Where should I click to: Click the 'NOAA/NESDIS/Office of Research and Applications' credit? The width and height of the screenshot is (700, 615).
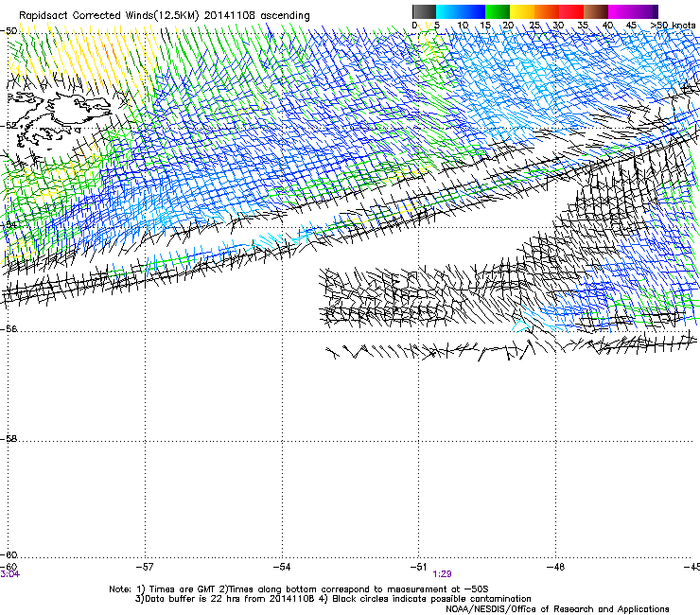[557, 609]
